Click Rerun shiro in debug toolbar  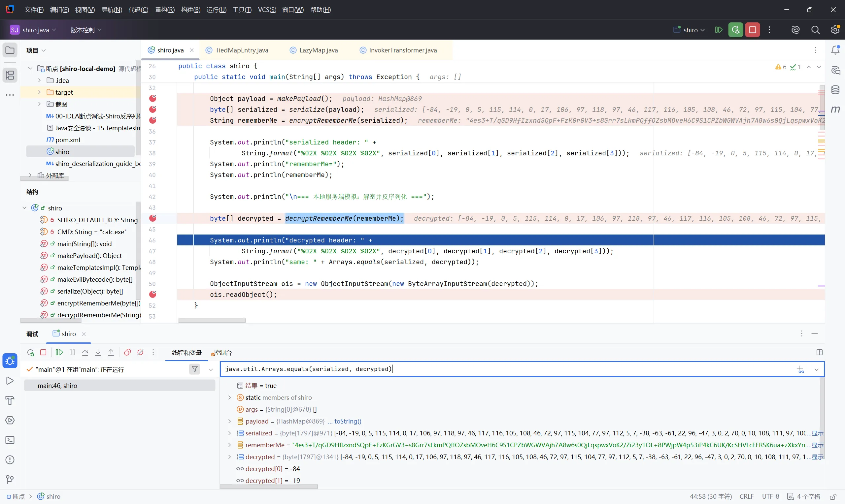pos(31,353)
